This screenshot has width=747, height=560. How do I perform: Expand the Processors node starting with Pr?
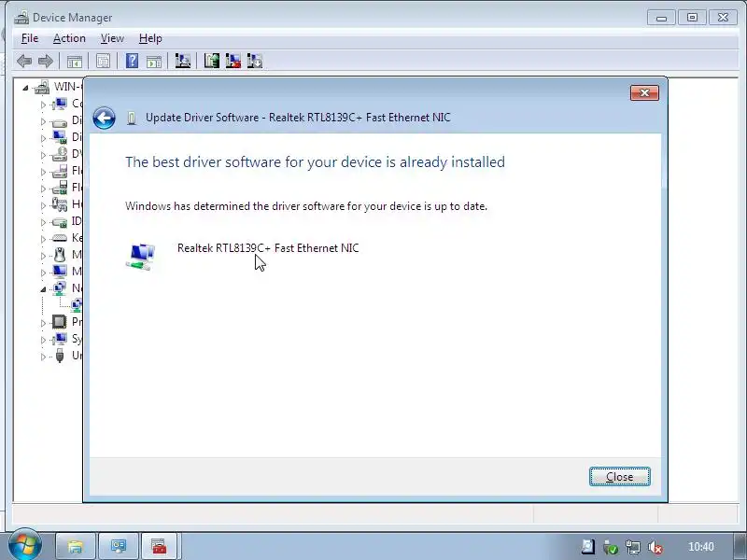[x=43, y=323]
